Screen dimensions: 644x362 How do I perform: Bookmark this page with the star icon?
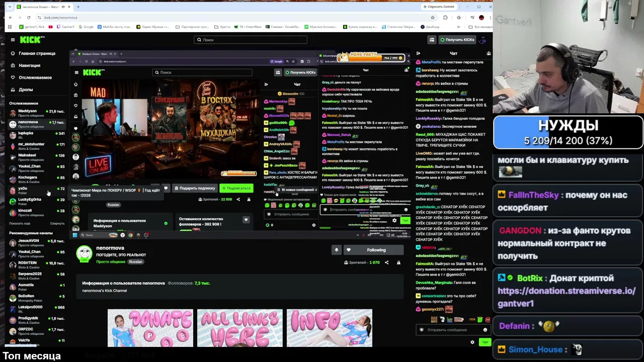point(432,18)
